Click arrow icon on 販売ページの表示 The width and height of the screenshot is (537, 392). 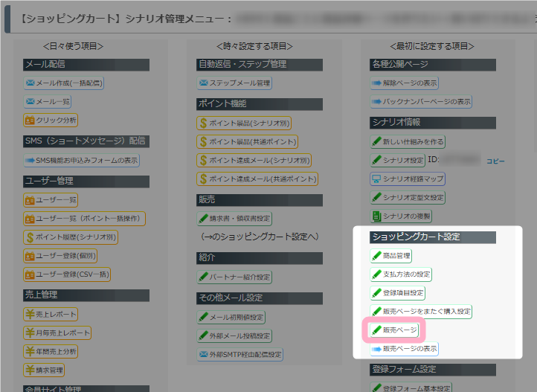(376, 349)
